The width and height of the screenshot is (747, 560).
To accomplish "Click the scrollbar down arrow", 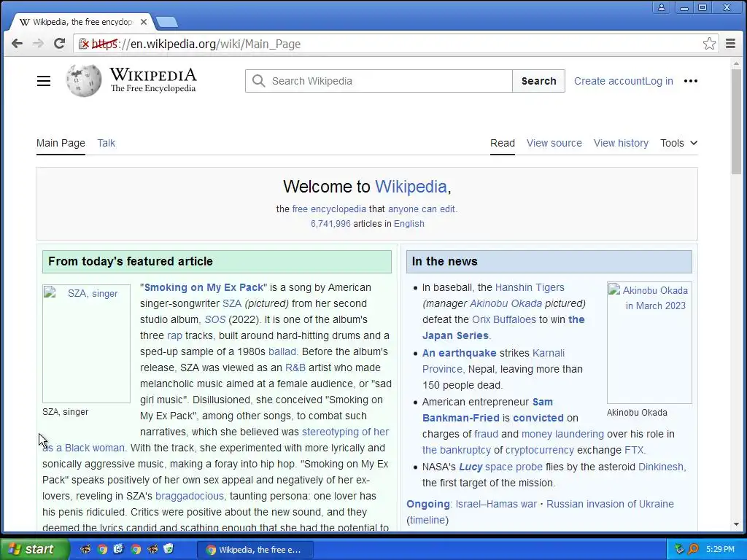I will pyautogui.click(x=736, y=524).
